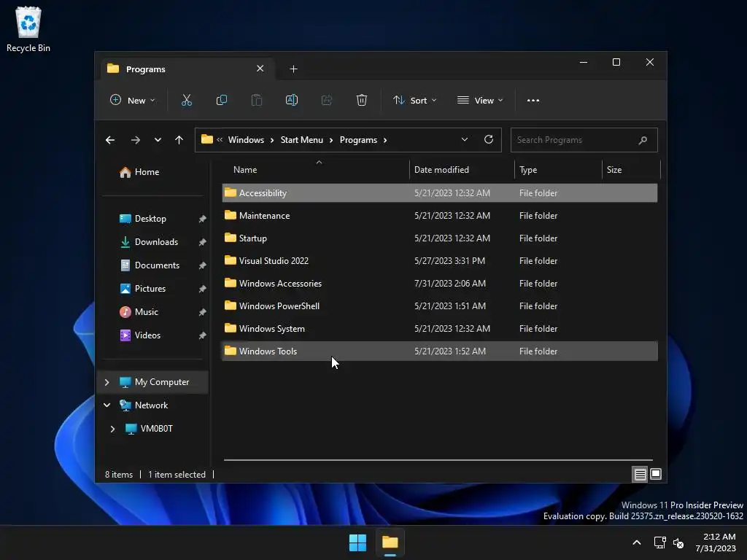Expand the My Computer tree node
Viewport: 747px width, 560px height.
[107, 382]
